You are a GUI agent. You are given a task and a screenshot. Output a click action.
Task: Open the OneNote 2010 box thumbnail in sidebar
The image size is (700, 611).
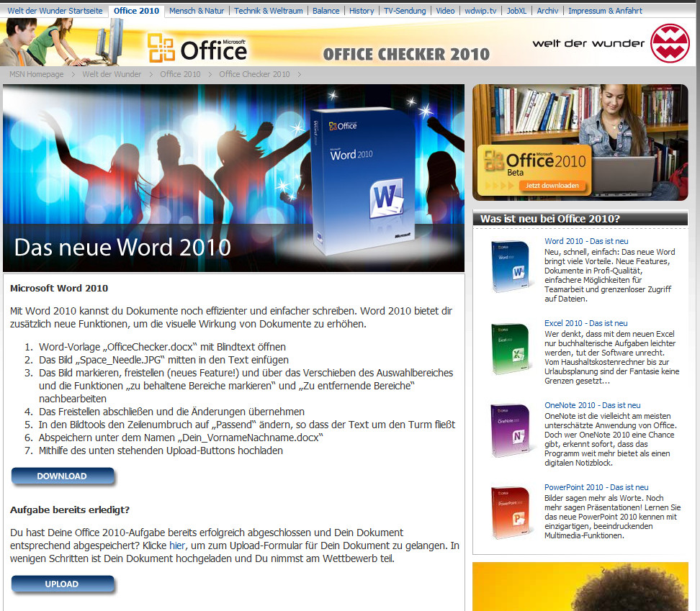point(512,430)
